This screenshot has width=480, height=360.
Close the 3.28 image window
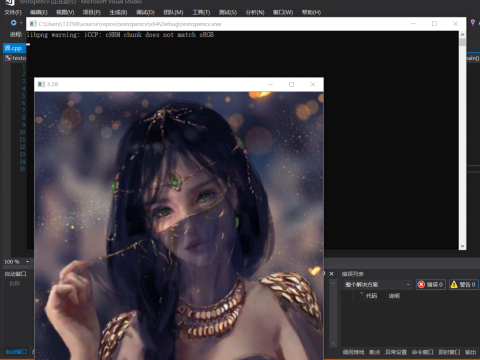coord(313,84)
